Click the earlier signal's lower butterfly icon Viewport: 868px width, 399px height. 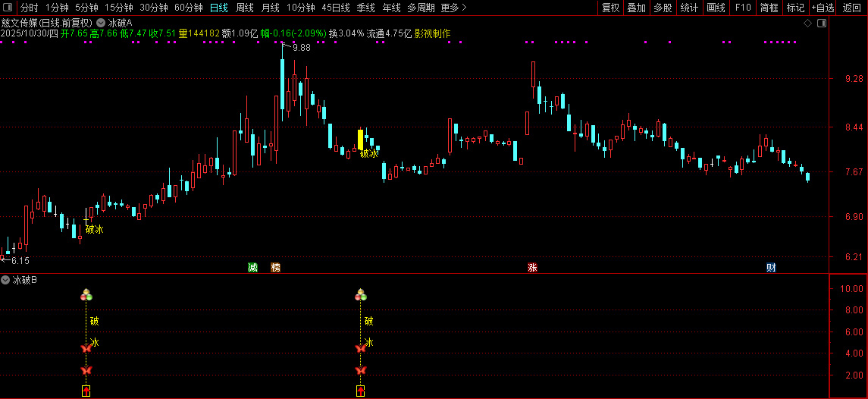click(x=86, y=369)
